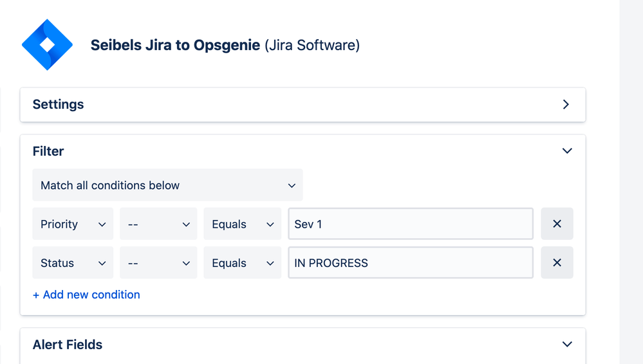This screenshot has height=364, width=643.
Task: Change the Equals operator for Priority
Action: 243,224
